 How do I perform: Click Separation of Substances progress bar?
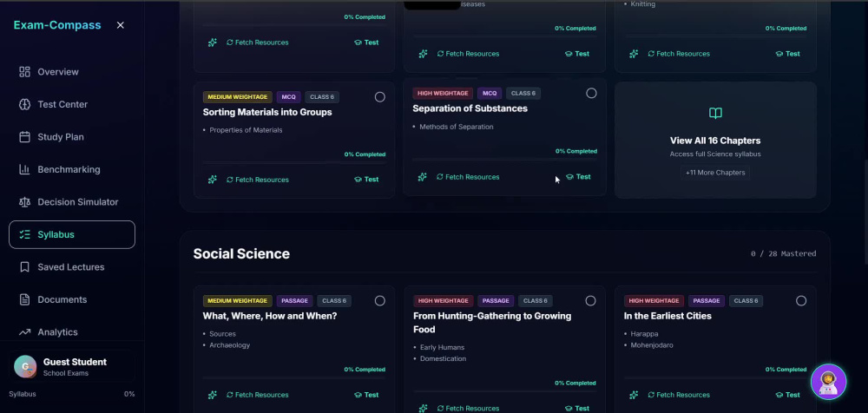click(505, 158)
